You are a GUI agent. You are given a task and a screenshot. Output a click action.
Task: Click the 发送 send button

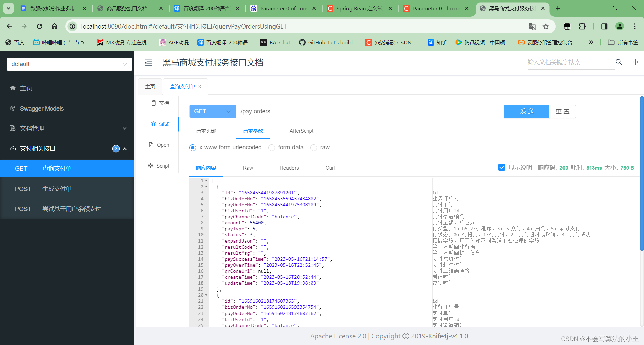tap(527, 111)
